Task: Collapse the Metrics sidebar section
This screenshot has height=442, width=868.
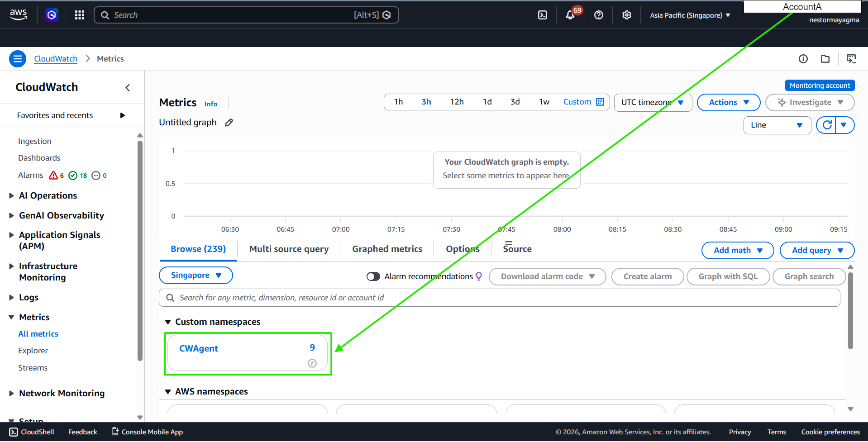Action: pyautogui.click(x=11, y=318)
